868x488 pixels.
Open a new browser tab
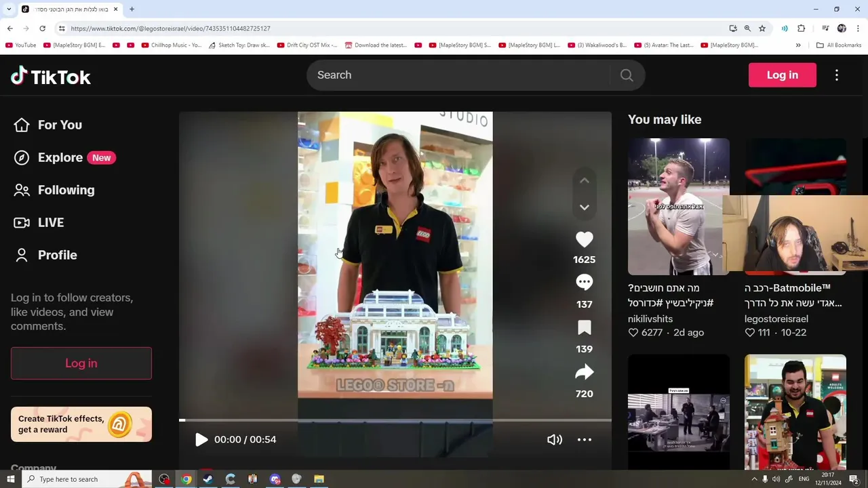(x=132, y=9)
